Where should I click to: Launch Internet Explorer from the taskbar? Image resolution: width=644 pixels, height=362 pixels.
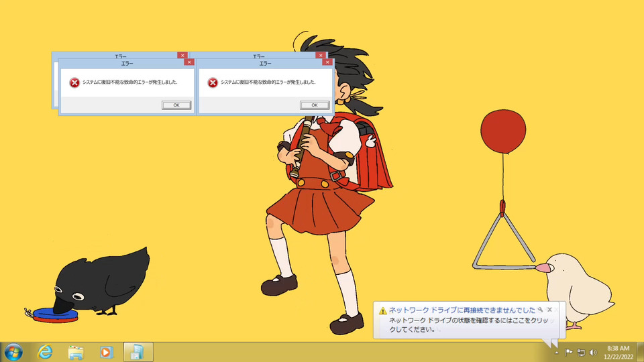click(45, 352)
